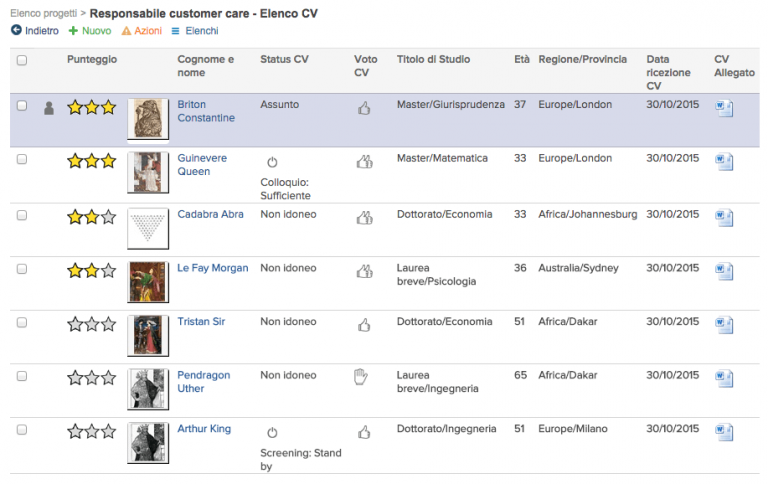Click the empty star rating for Pendragon Uther
This screenshot has width=768, height=484.
[92, 377]
